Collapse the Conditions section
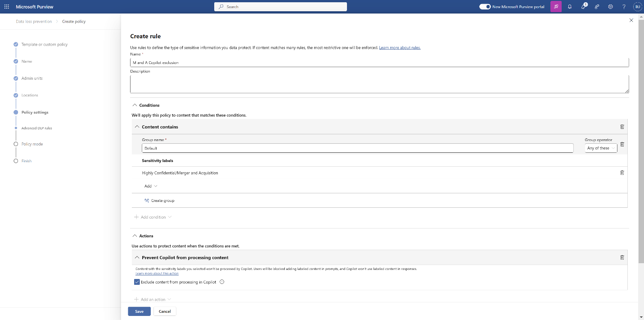 (135, 105)
